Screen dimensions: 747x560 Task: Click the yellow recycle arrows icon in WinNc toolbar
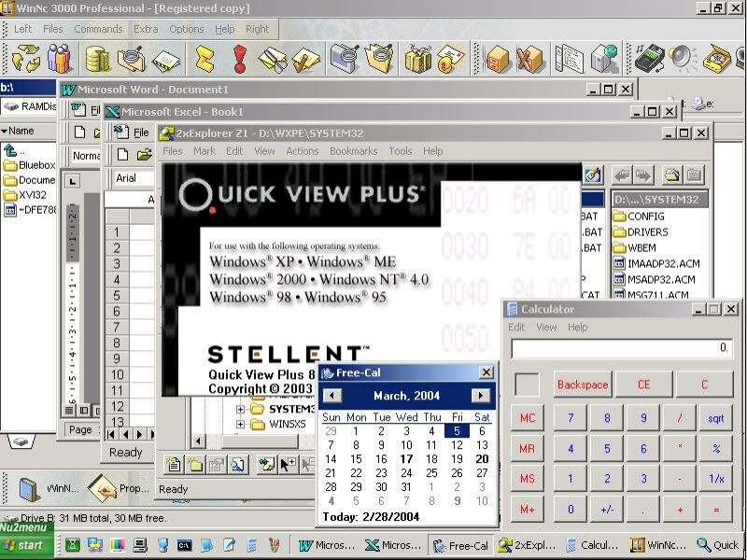(26, 59)
